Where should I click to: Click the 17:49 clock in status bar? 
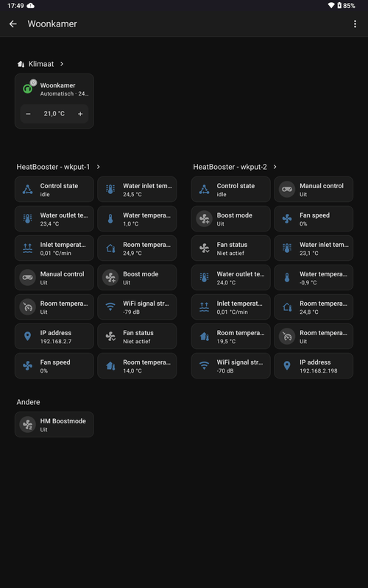[15, 6]
